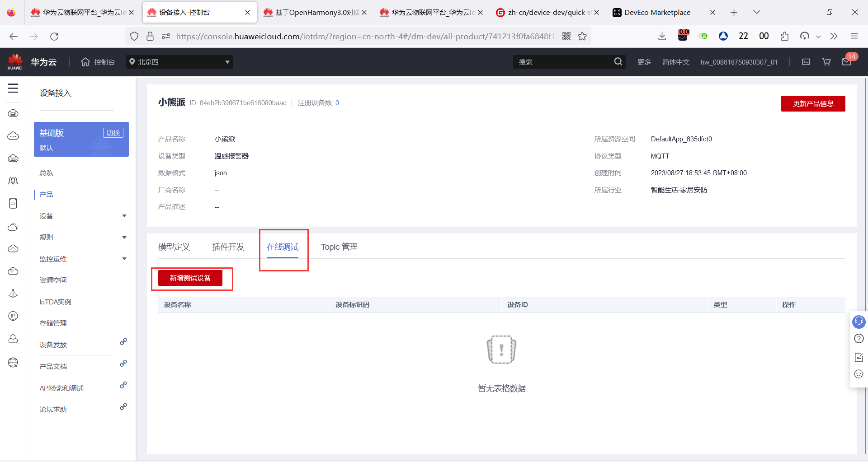Click the search magnifier icon

(618, 62)
